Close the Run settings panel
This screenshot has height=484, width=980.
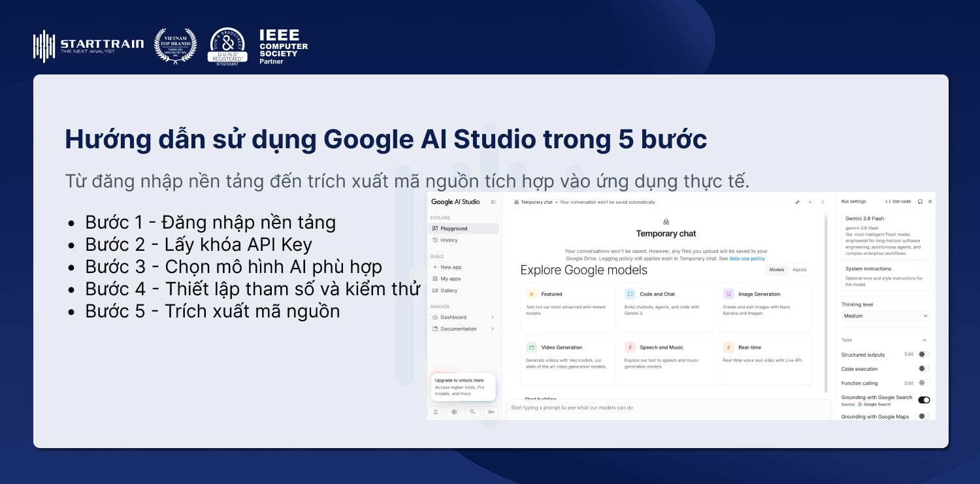pyautogui.click(x=930, y=202)
